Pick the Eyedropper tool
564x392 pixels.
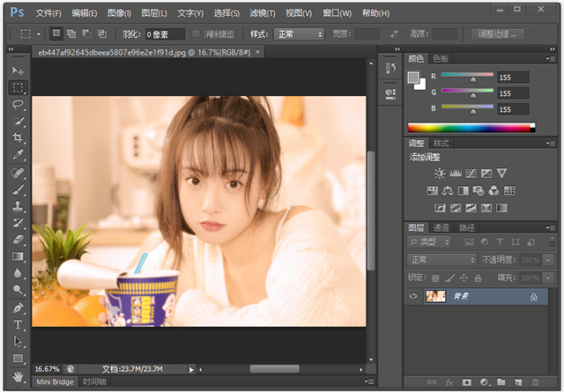coord(18,155)
